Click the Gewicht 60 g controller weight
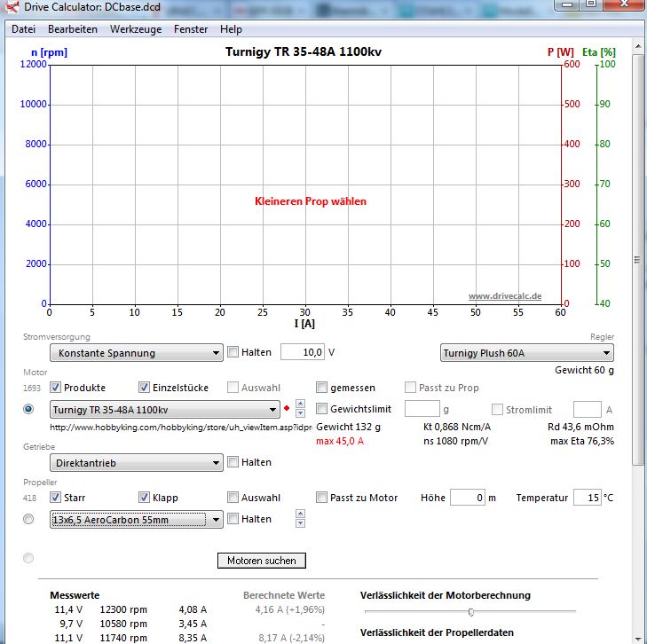This screenshot has width=647, height=644. pos(584,370)
